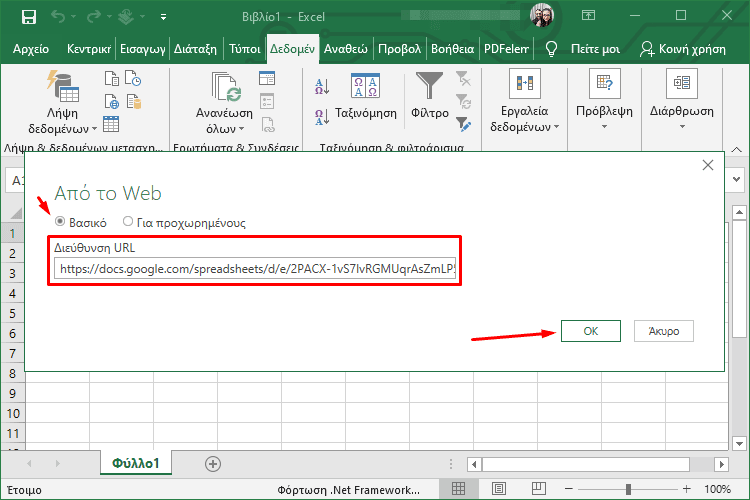
Task: Click the Φίλτρο funnel button
Action: point(430,96)
